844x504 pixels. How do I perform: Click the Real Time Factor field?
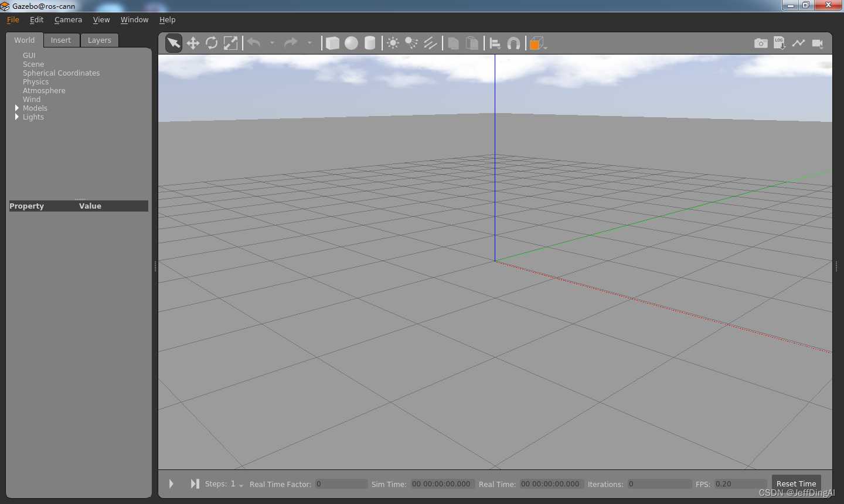[x=341, y=484]
